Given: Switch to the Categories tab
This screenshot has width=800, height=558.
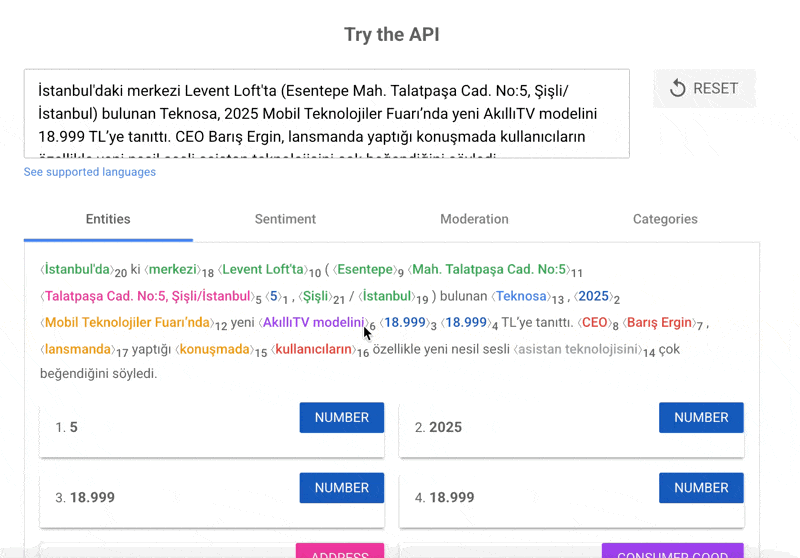Looking at the screenshot, I should coord(665,219).
